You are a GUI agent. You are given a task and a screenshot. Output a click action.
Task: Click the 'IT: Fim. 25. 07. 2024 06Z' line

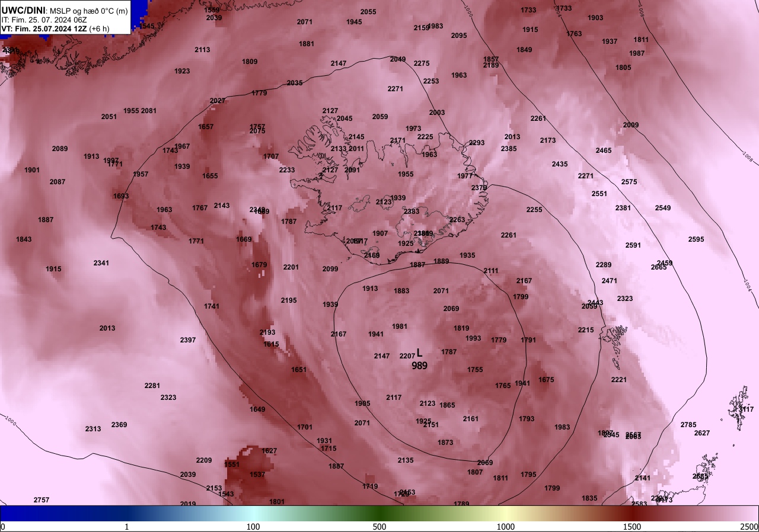pyautogui.click(x=44, y=19)
